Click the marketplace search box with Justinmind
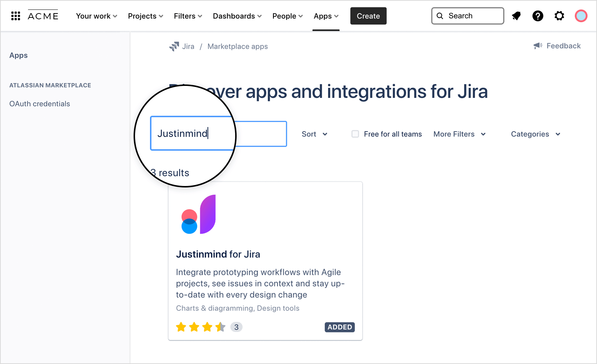The height and width of the screenshot is (364, 597). pyautogui.click(x=218, y=134)
